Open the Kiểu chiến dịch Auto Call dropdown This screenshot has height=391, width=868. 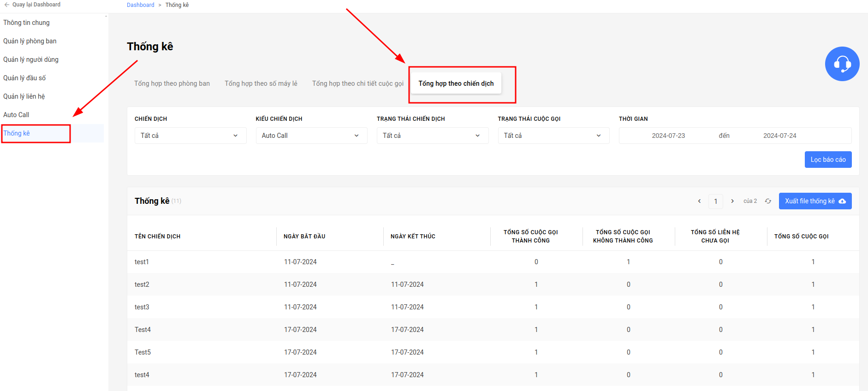311,136
